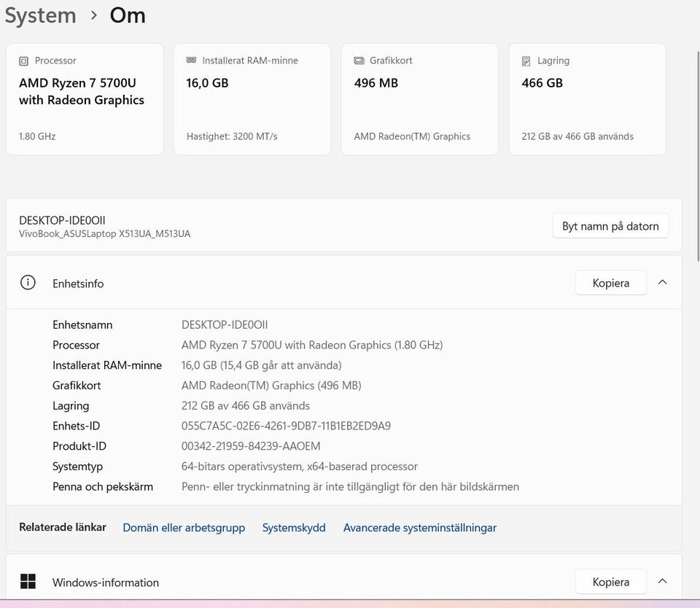
Task: Click the Produkt-ID row label
Action: 79,446
